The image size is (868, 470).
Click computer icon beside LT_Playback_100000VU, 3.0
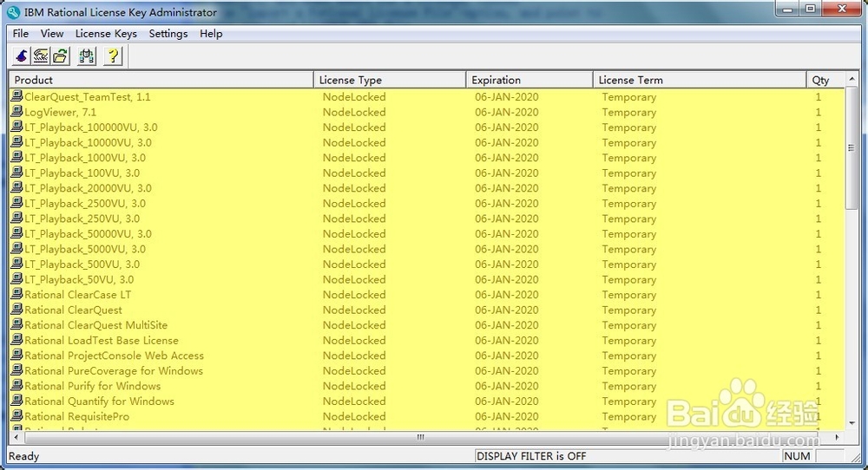tap(17, 127)
